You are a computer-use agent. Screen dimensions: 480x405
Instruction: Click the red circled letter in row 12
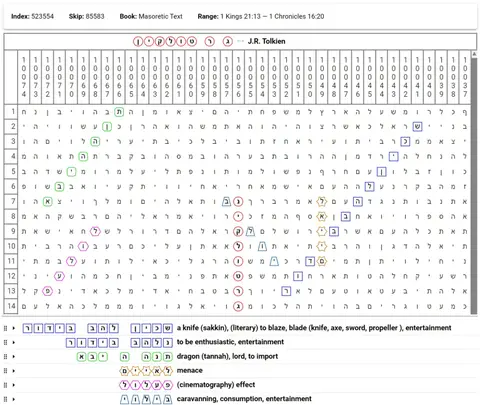coord(238,276)
